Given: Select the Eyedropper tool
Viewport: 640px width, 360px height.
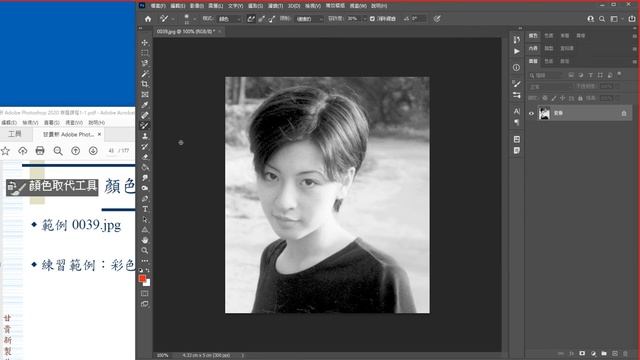Looking at the screenshot, I should point(145,105).
